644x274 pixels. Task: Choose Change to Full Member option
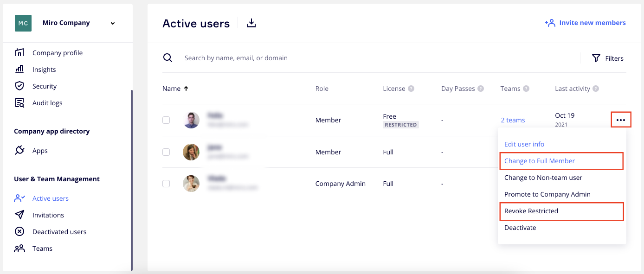[540, 161]
